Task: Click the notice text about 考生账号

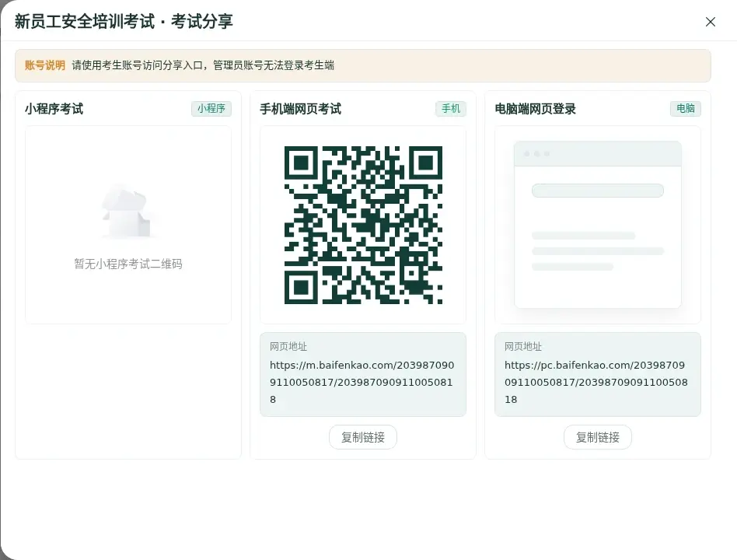Action: pyautogui.click(x=203, y=65)
